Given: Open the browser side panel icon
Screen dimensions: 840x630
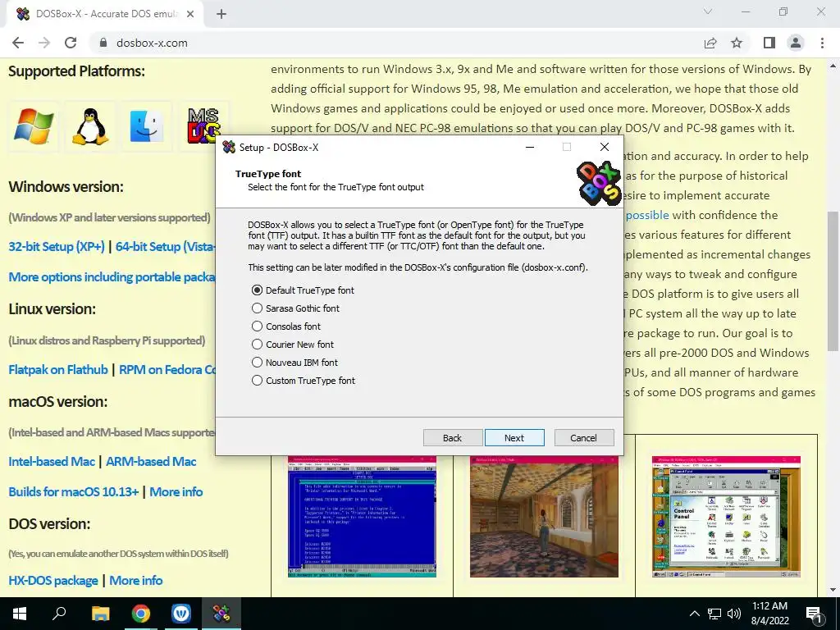Looking at the screenshot, I should (x=769, y=43).
